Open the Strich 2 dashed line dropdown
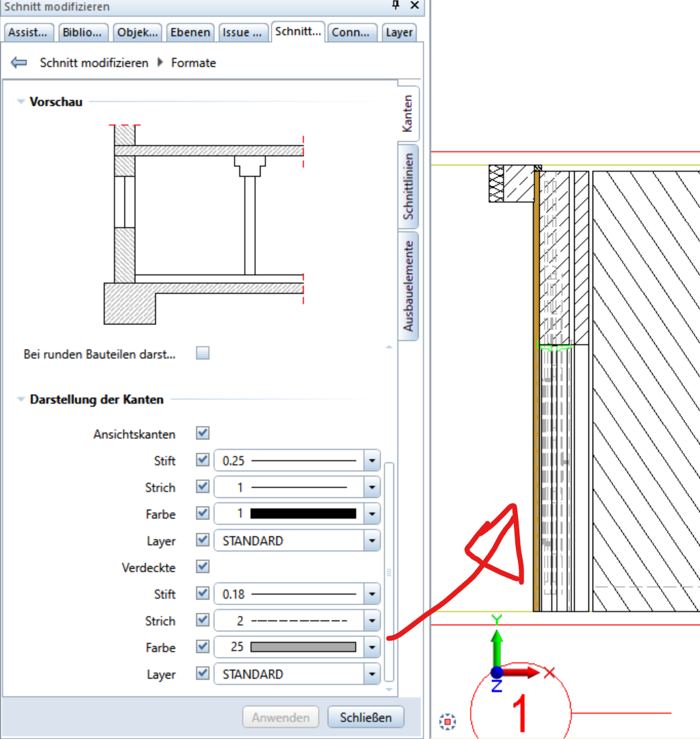Viewport: 700px width, 739px height. (372, 621)
